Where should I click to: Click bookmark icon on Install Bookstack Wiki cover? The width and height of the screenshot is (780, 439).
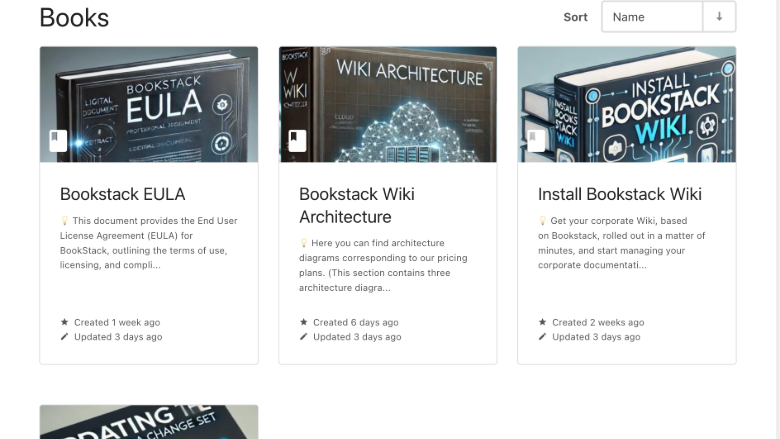[x=536, y=141]
